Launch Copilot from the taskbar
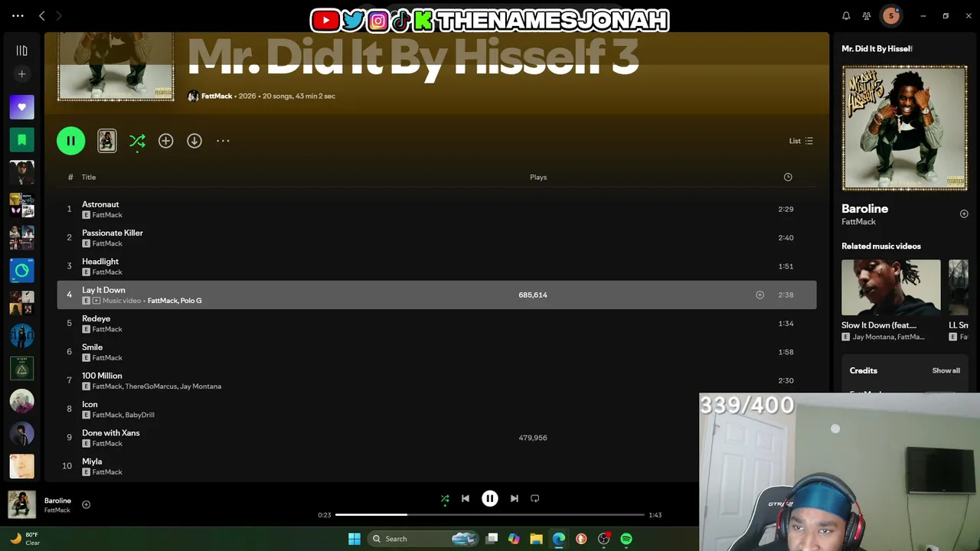 tap(514, 539)
